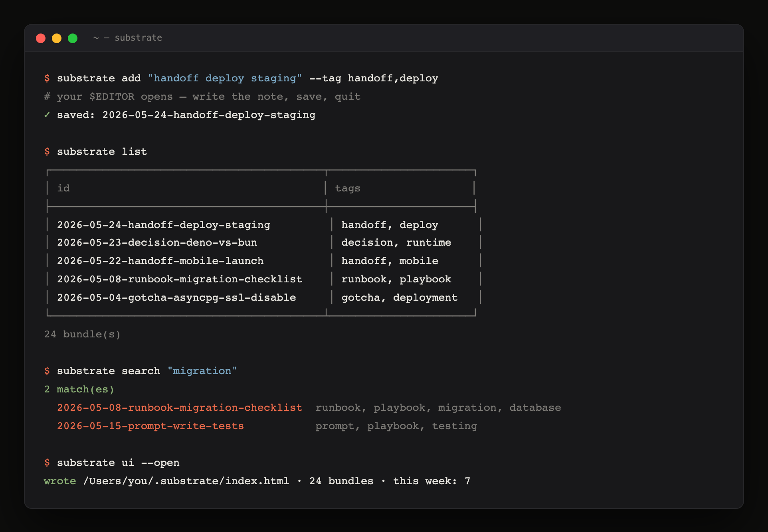Click the "migration" search query string
This screenshot has height=532, width=768.
click(x=202, y=371)
